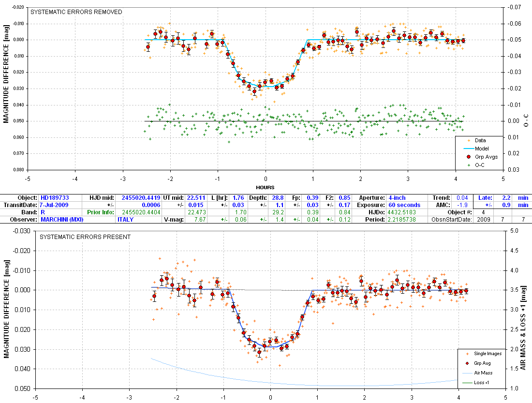
Task: Select the ObsnStartDate year 2009
Action: 484,219
